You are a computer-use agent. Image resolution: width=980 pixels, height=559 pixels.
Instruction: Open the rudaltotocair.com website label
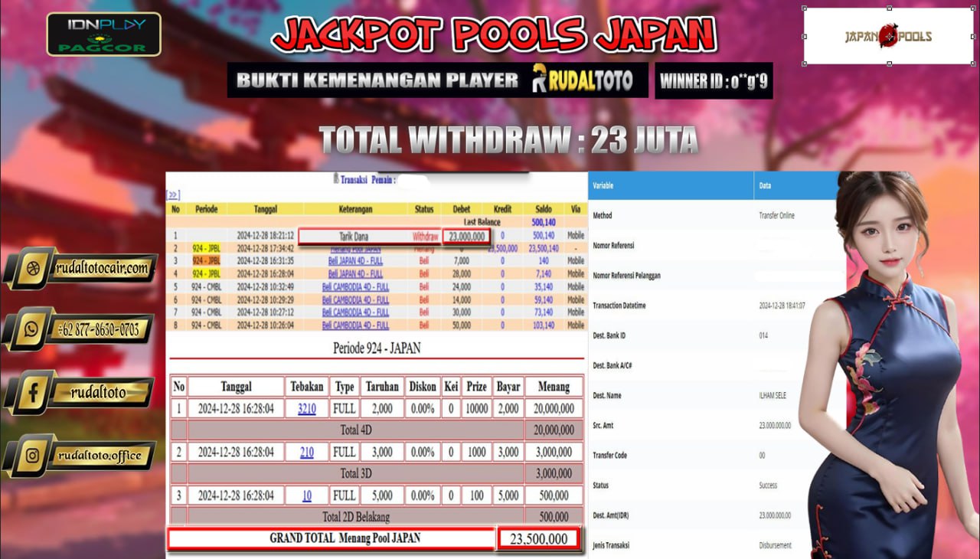pyautogui.click(x=102, y=268)
